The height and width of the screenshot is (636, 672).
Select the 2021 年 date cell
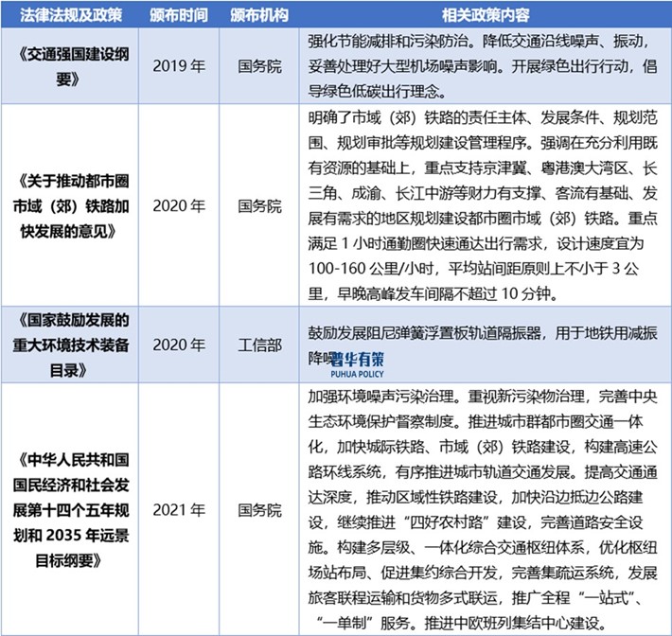pos(178,510)
